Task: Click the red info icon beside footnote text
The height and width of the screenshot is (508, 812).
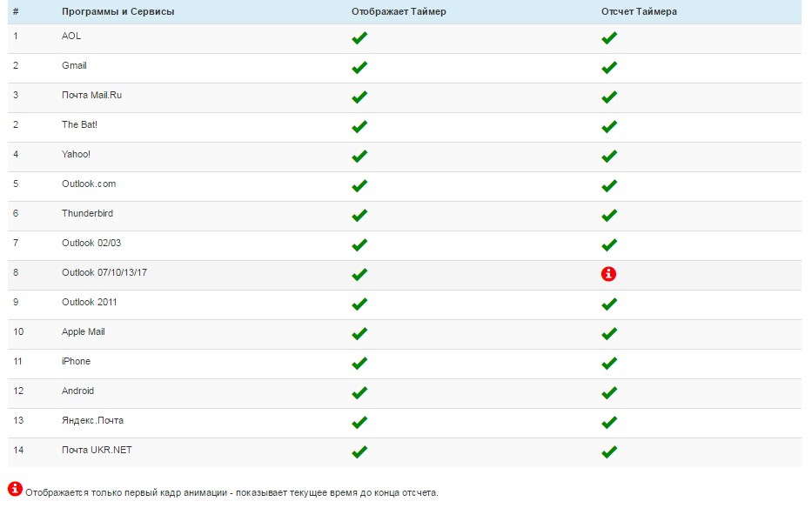Action: pyautogui.click(x=15, y=488)
